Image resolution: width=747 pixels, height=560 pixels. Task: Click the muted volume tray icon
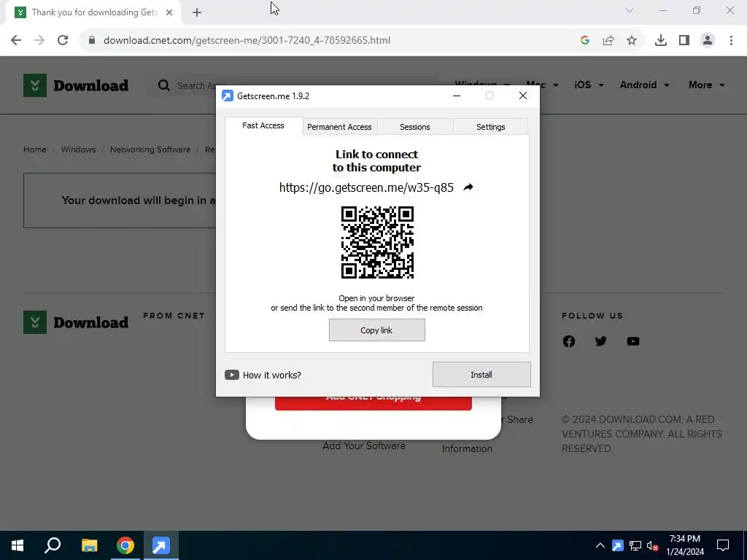click(x=653, y=545)
